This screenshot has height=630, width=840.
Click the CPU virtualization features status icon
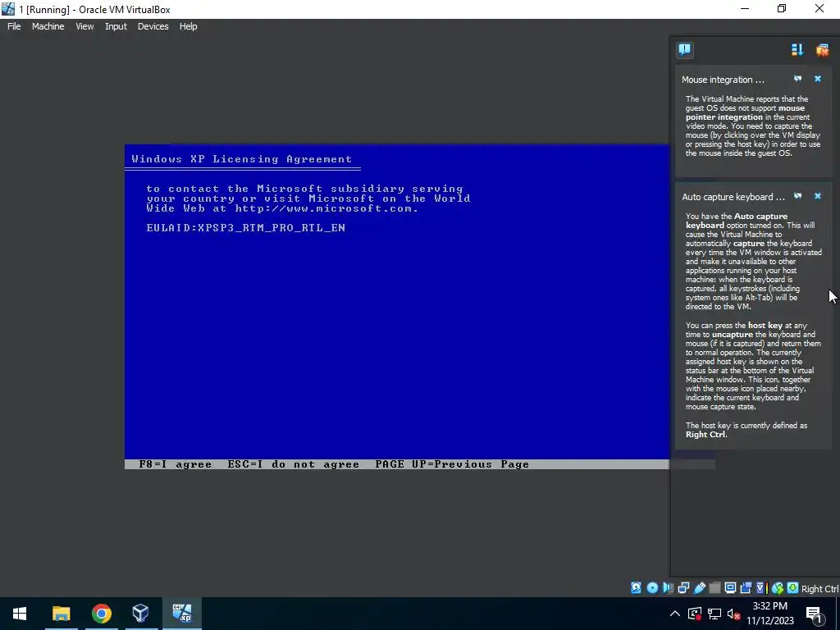pos(762,587)
